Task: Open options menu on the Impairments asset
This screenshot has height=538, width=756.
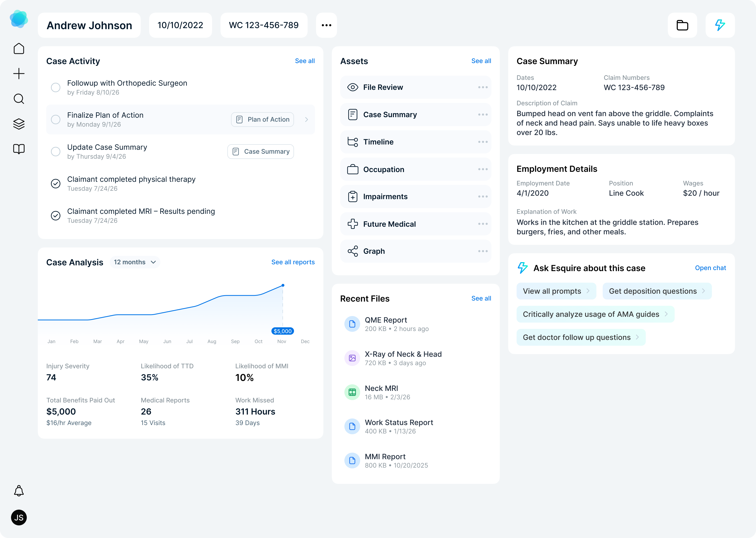Action: (x=483, y=196)
